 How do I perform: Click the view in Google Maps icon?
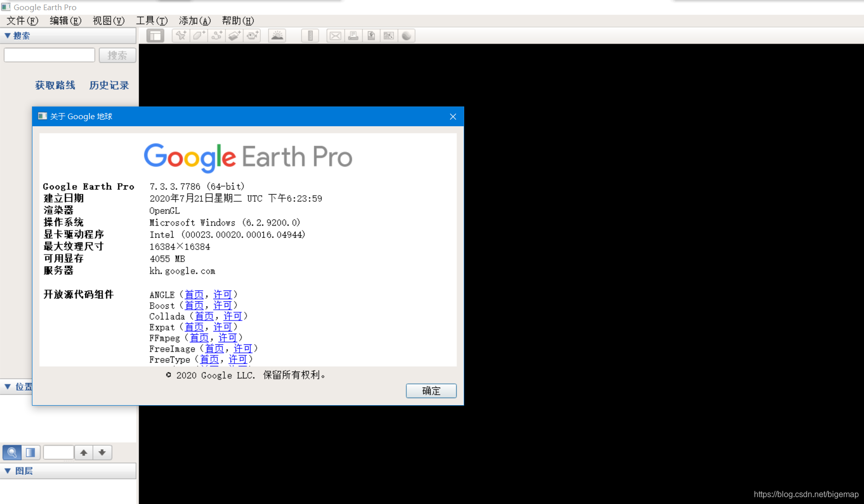389,35
